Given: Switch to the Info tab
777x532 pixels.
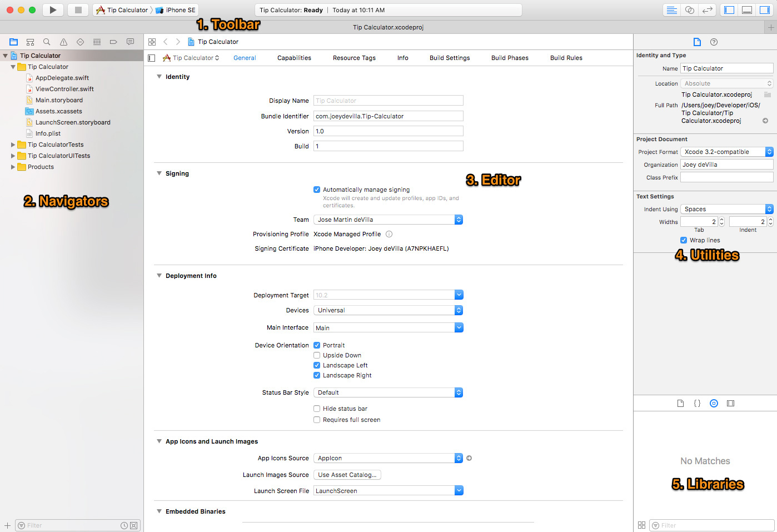Looking at the screenshot, I should (x=403, y=58).
